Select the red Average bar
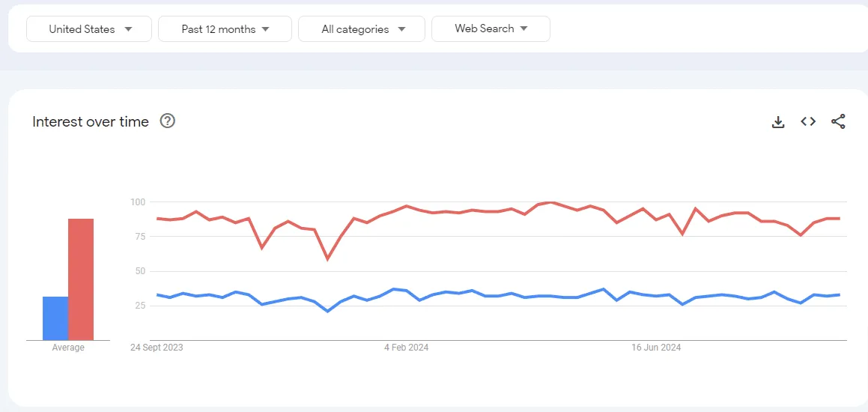Viewport: 868px width, 412px height. coord(81,279)
